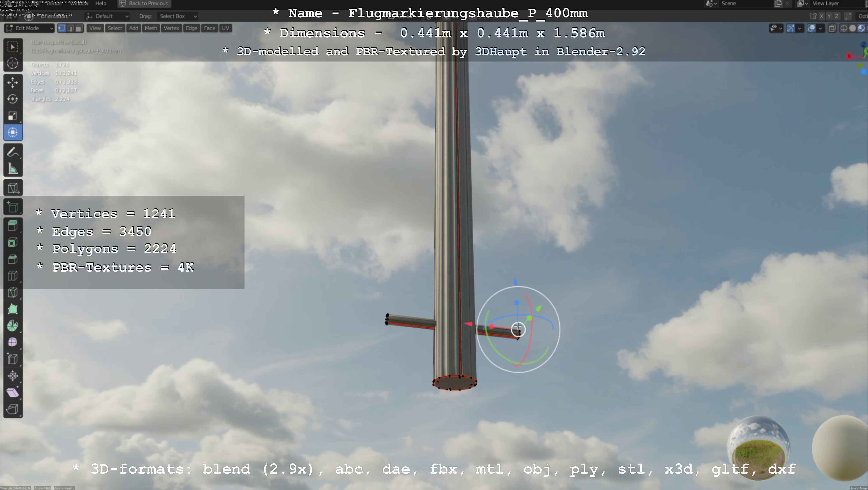Click the red X axis on navigation gizmo
Image resolution: width=868 pixels, height=490 pixels.
(x=849, y=56)
